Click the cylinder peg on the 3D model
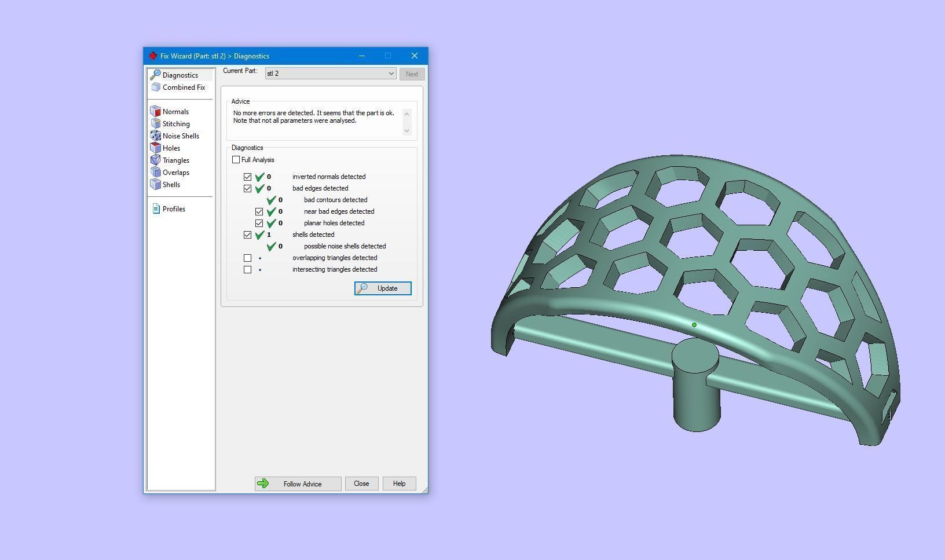The image size is (945, 560). coord(697,385)
